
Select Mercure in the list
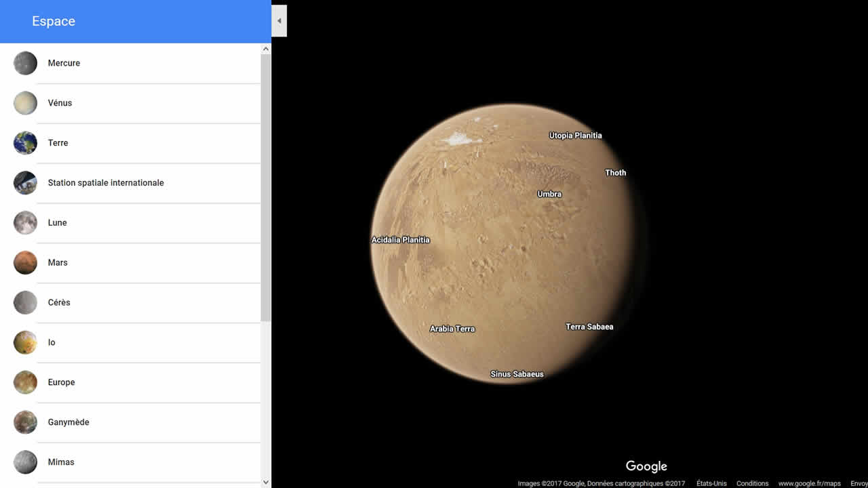[130, 63]
